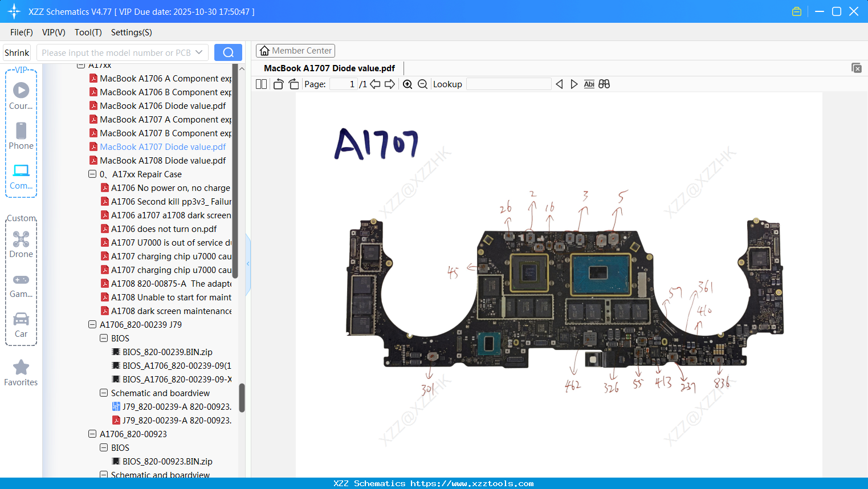The width and height of the screenshot is (868, 489).
Task: Open the VIP(V) menu
Action: coord(54,32)
